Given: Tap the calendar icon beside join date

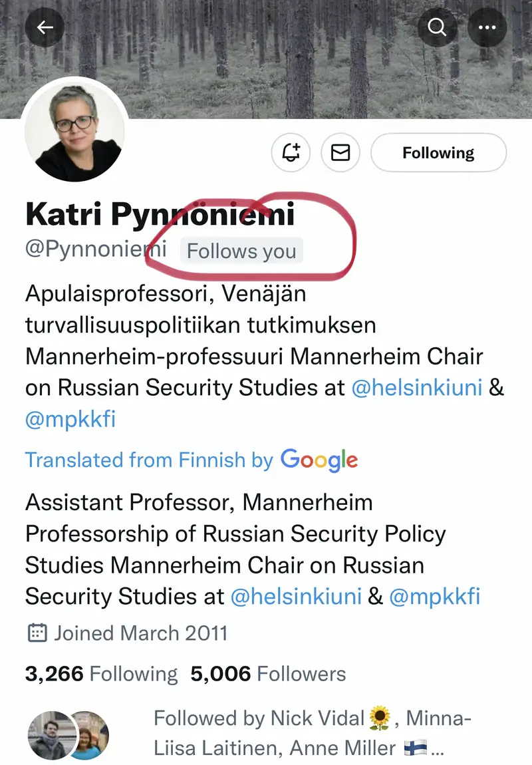Looking at the screenshot, I should (x=37, y=633).
